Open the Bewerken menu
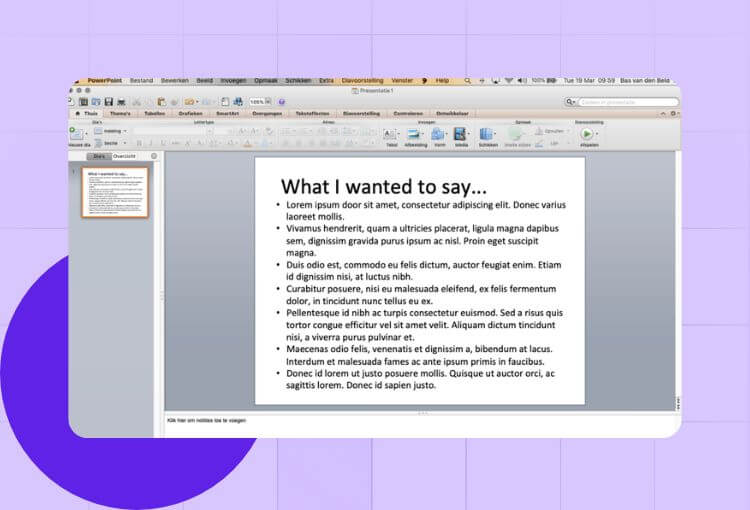 click(x=175, y=80)
